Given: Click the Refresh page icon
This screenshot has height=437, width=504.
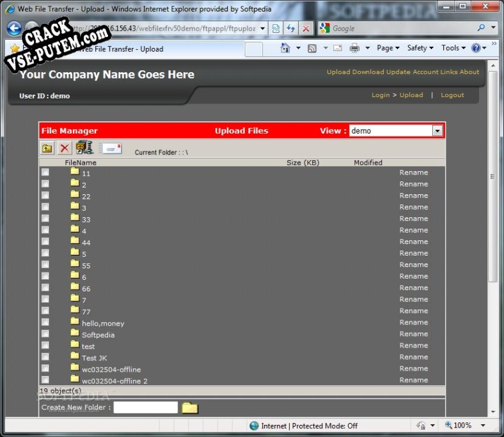Looking at the screenshot, I should pyautogui.click(x=291, y=29).
